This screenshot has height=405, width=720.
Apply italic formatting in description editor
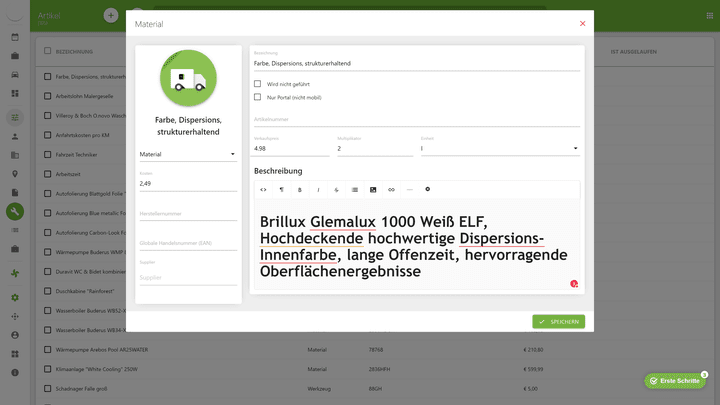[x=318, y=190]
